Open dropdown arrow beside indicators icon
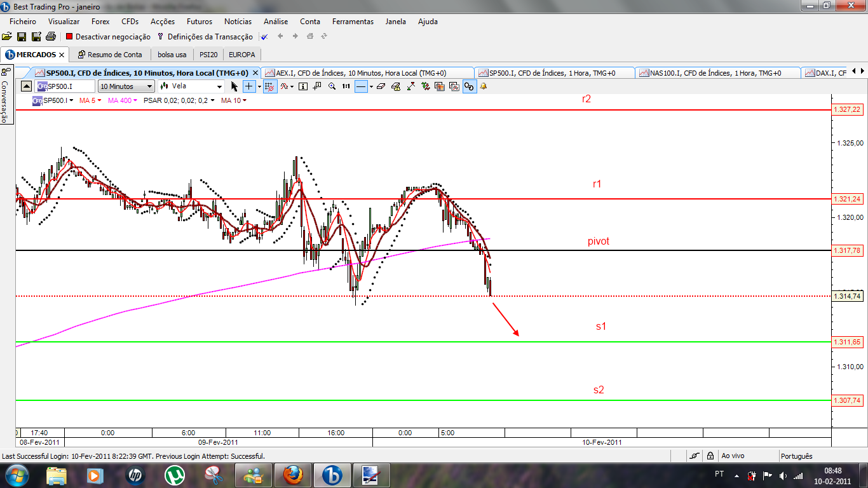Image resolution: width=868 pixels, height=488 pixels. click(292, 86)
